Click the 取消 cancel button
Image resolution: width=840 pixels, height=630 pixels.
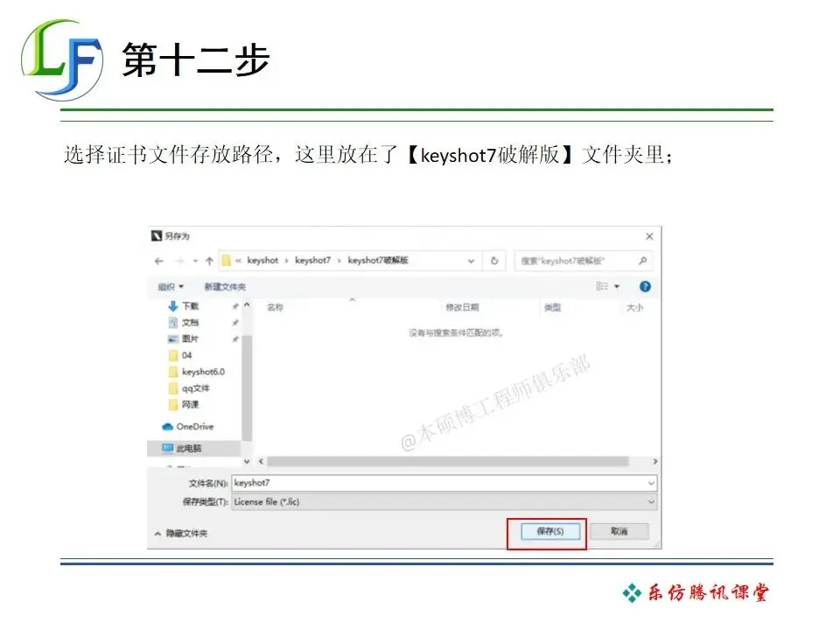(x=619, y=531)
